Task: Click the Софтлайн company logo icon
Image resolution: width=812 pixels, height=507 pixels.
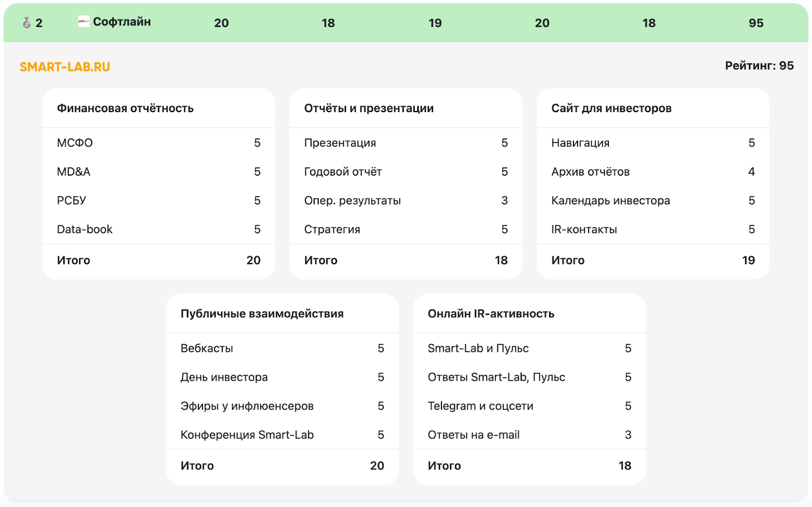Action: pos(84,21)
